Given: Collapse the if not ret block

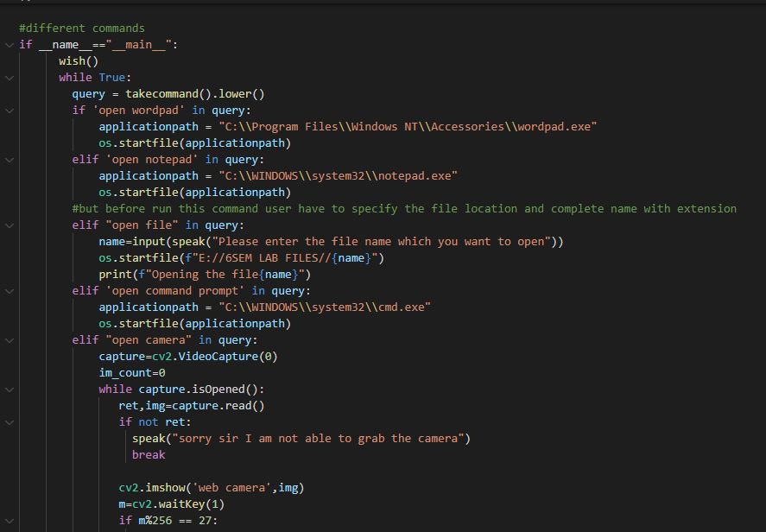Looking at the screenshot, I should pos(9,422).
